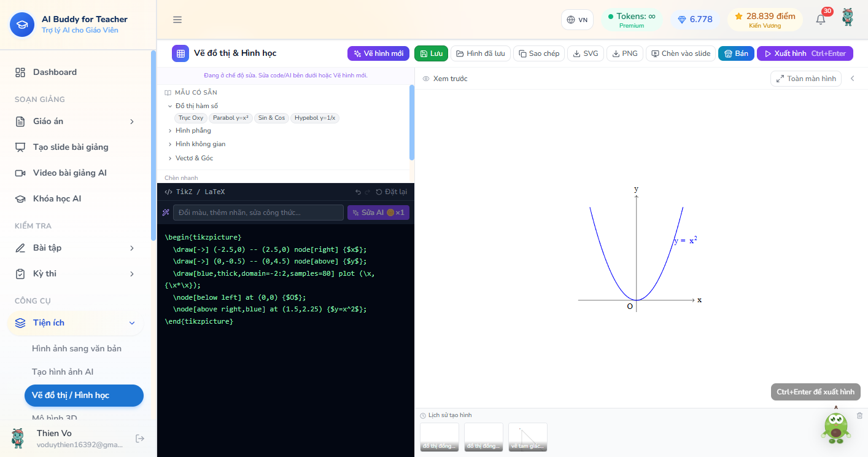Expand the Kỳ thi submenu

coord(132,274)
